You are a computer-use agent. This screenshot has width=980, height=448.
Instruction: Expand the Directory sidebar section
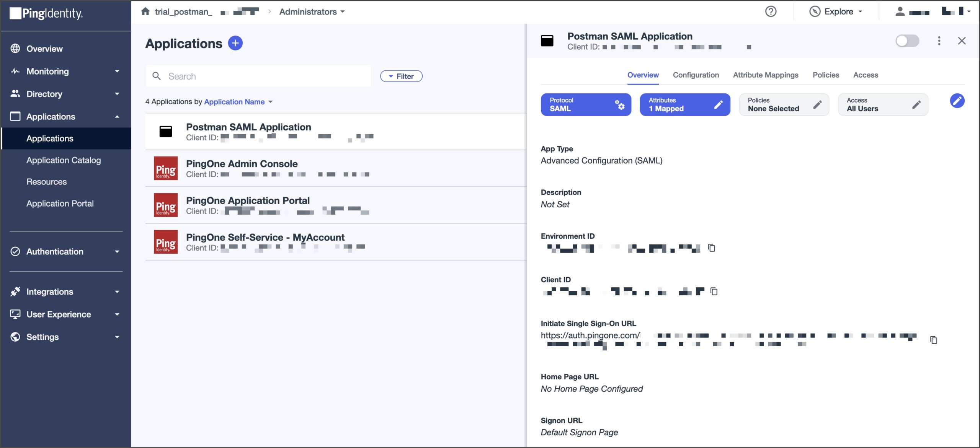pos(117,94)
